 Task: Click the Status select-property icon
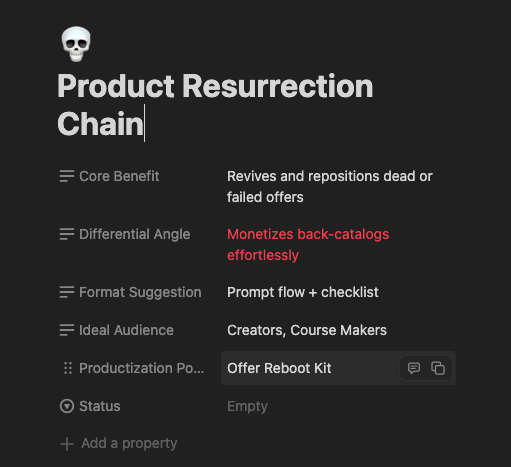tap(67, 406)
